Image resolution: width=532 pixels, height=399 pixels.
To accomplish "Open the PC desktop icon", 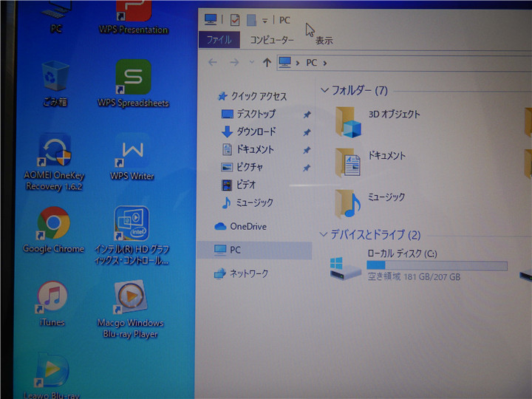I will [x=56, y=16].
